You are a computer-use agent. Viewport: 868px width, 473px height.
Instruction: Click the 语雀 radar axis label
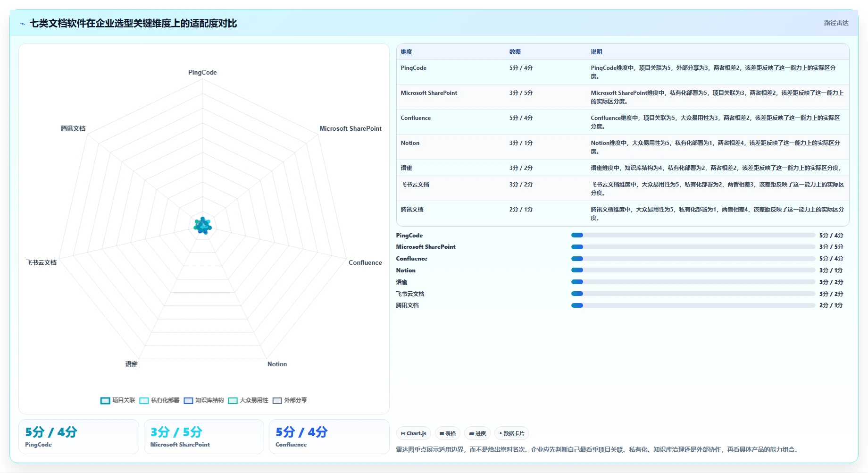131,364
